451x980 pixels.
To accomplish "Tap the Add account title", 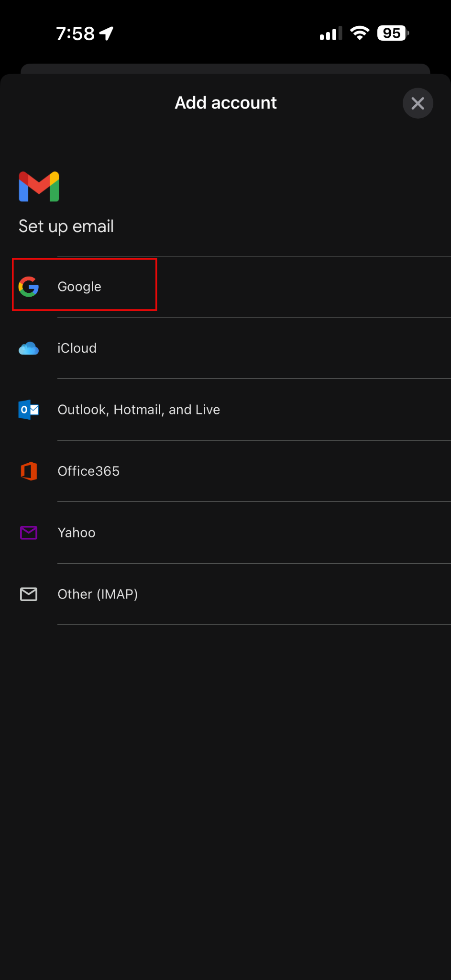I will point(225,103).
